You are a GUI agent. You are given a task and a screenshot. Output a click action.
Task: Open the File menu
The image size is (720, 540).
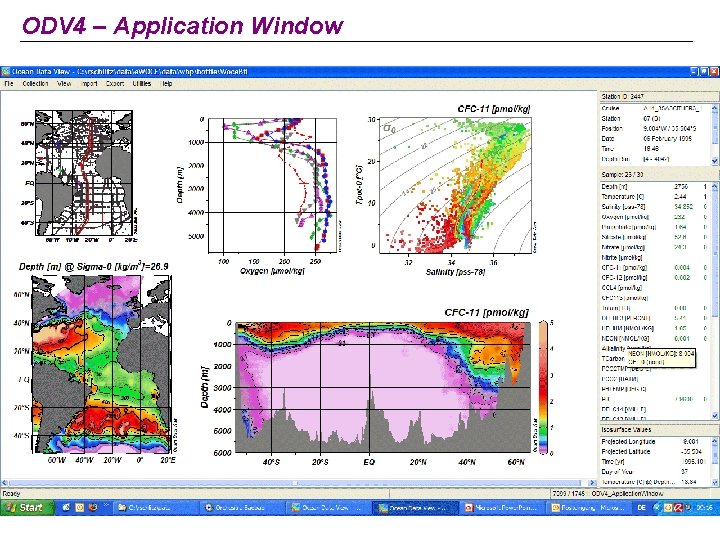coord(9,84)
